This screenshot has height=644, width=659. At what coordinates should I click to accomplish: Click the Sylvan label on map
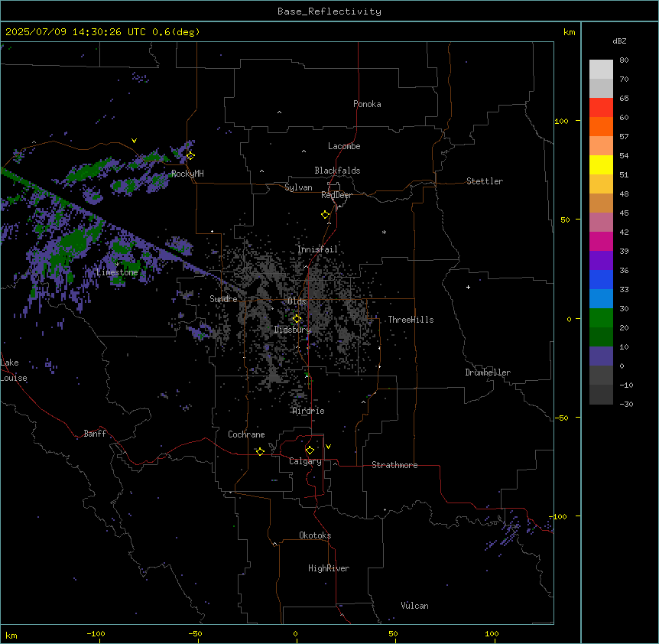point(298,187)
